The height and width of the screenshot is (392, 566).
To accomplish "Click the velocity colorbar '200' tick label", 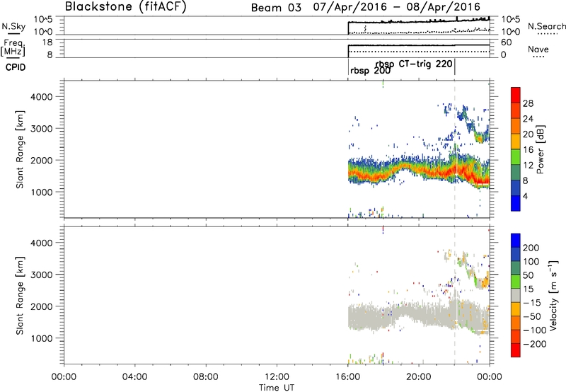I will click(x=531, y=248).
